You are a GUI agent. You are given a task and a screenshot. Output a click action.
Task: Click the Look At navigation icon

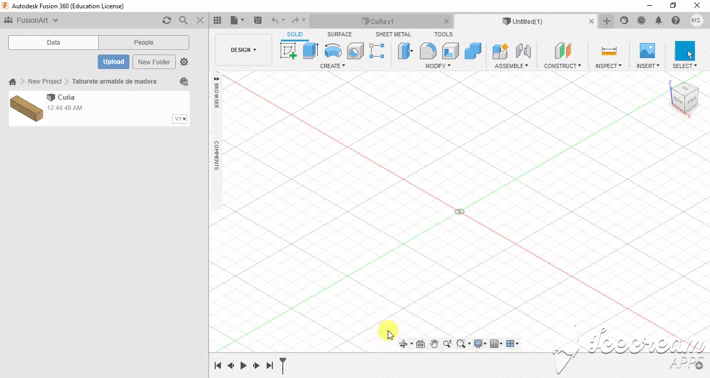click(420, 344)
